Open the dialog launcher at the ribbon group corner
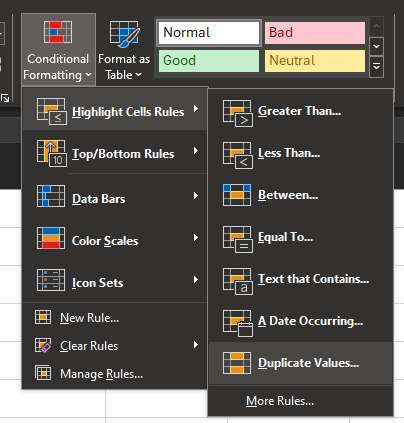This screenshot has width=404, height=423. 5,98
